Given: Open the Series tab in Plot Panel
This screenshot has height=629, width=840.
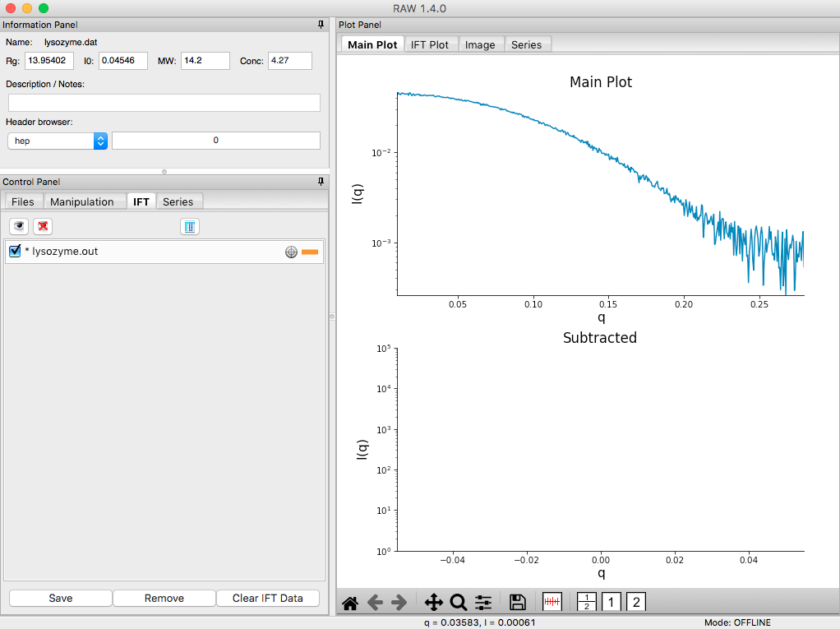Looking at the screenshot, I should [526, 44].
